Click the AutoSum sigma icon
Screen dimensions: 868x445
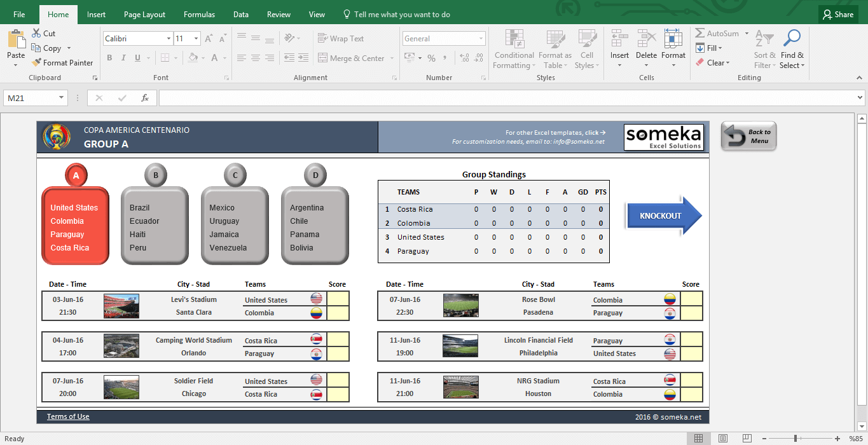point(699,34)
